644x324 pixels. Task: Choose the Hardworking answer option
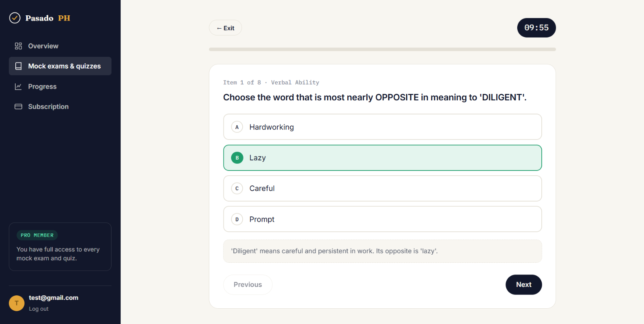point(382,127)
